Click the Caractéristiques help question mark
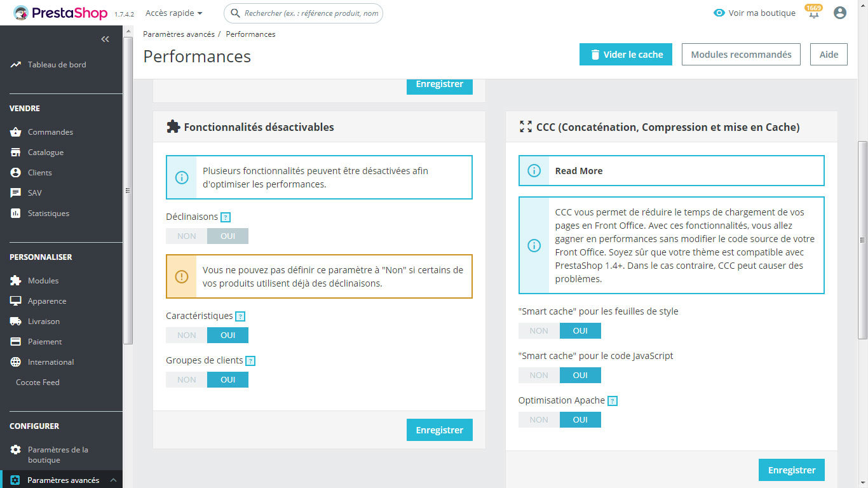 [240, 316]
